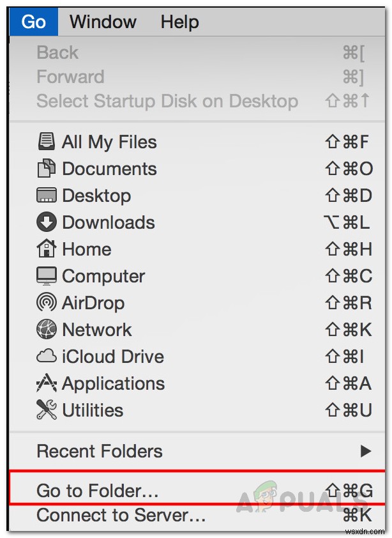Open Network using its globe icon
The image size is (392, 538).
(47, 329)
